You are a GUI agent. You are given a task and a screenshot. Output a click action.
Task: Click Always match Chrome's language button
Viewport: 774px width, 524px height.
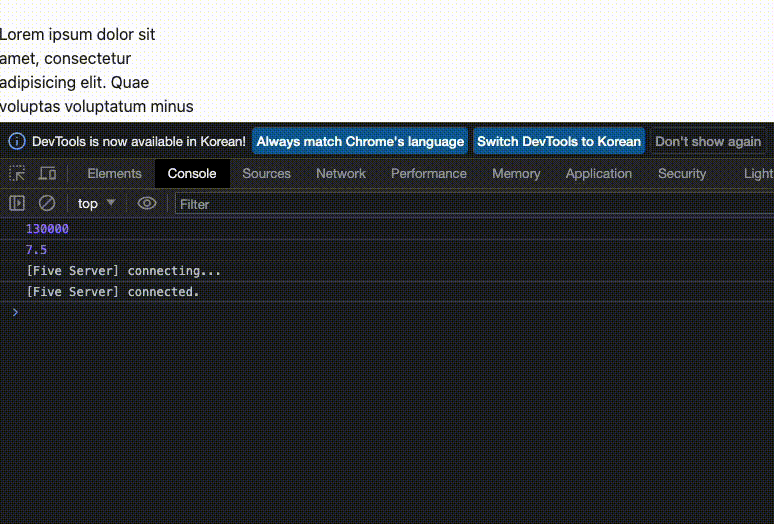click(x=360, y=142)
